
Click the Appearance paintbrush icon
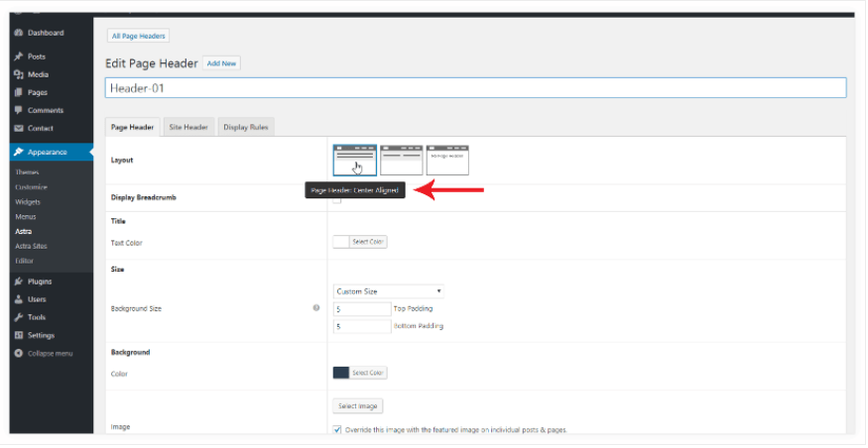coord(18,152)
